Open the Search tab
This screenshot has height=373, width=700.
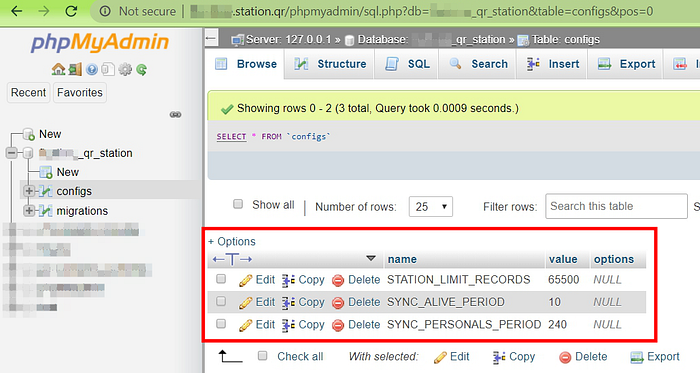coord(478,64)
